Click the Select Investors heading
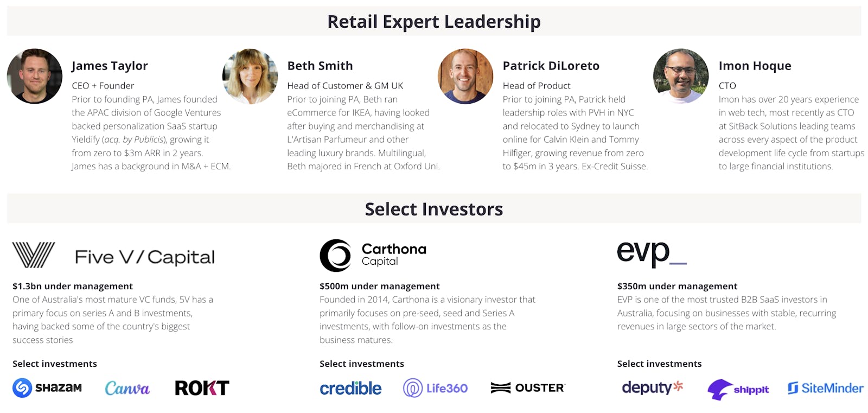The height and width of the screenshot is (413, 868). (x=434, y=209)
